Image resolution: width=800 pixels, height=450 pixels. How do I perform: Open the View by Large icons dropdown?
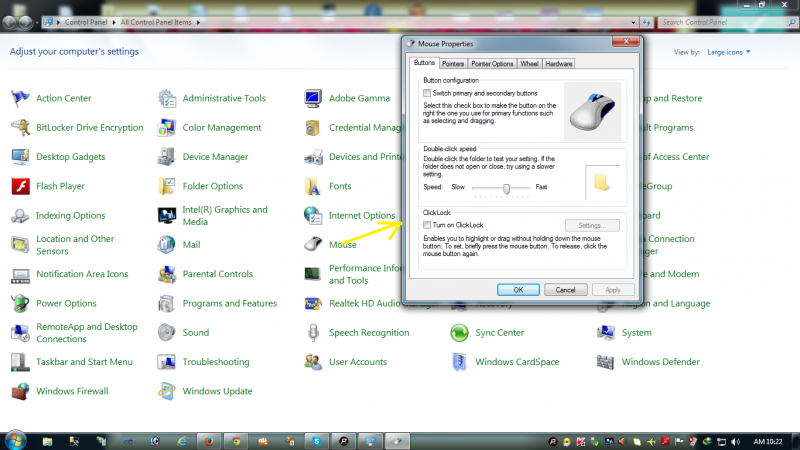(728, 52)
